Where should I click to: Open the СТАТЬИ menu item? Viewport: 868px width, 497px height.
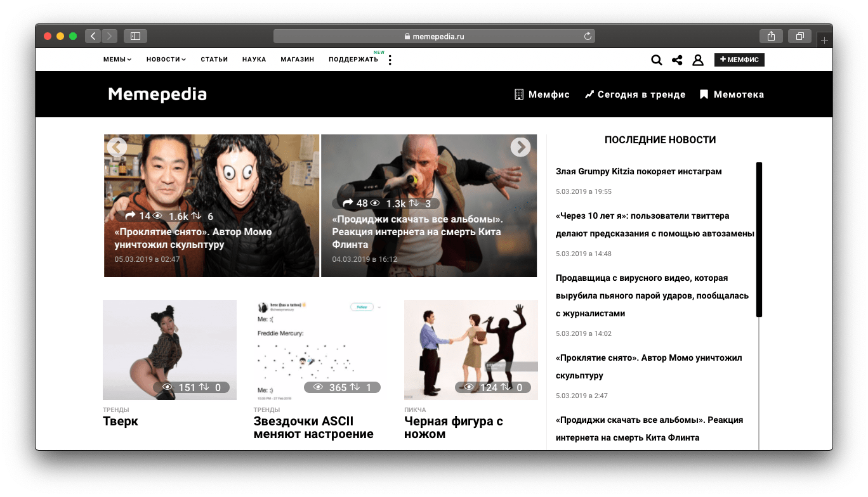[x=214, y=60]
